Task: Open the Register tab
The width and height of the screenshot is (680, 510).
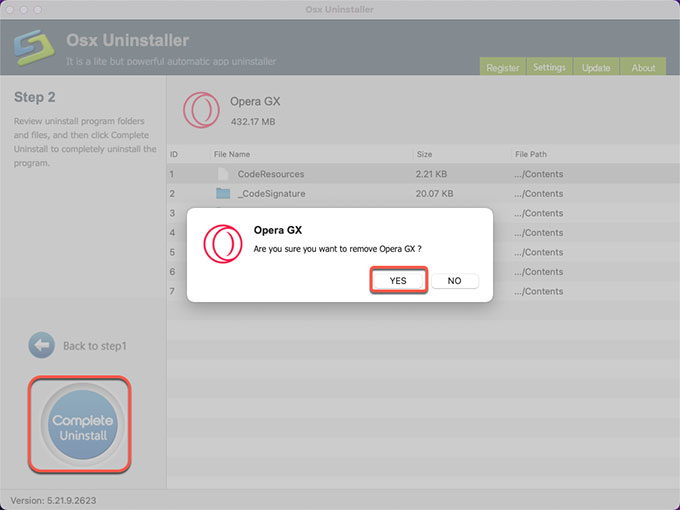Action: coord(502,68)
